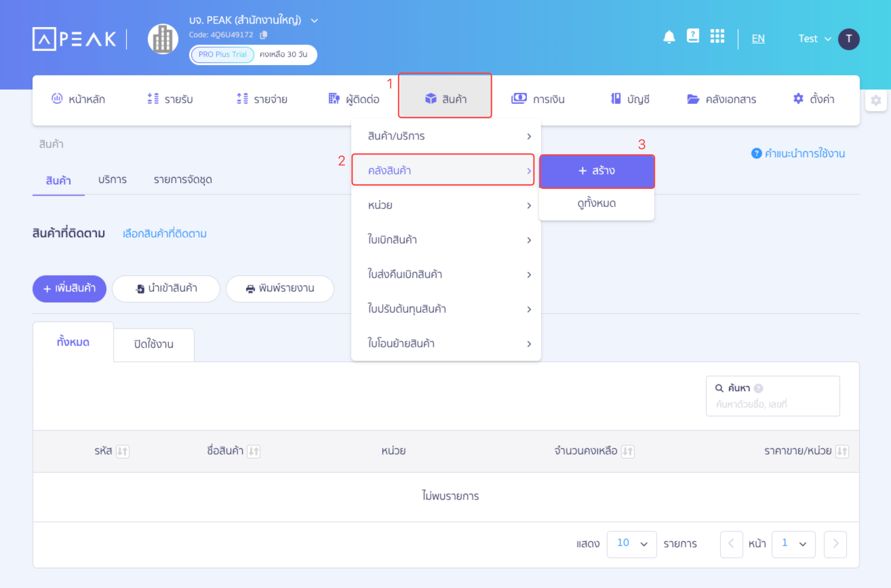Change rows shown dropdown 10

coord(632,544)
